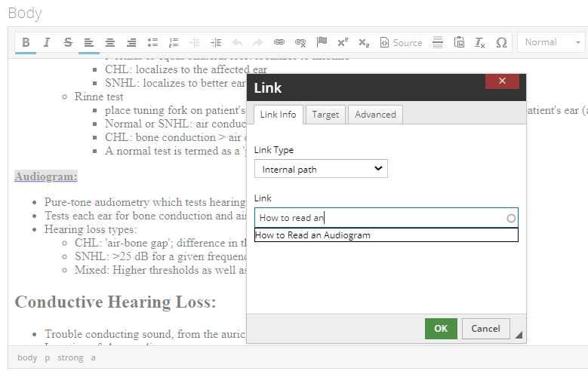Image resolution: width=588 pixels, height=371 pixels.
Task: Click the unlink icon
Action: (x=300, y=42)
